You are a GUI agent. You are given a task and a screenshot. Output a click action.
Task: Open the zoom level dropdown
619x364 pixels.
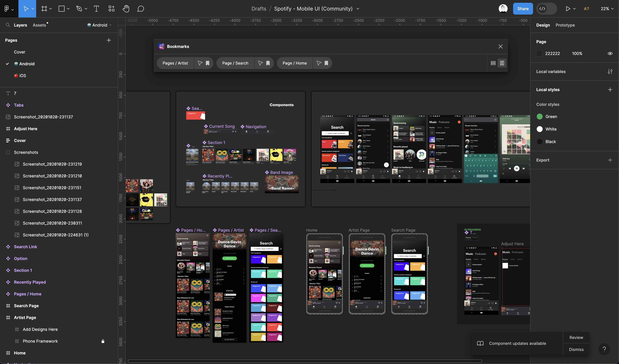[x=606, y=9]
